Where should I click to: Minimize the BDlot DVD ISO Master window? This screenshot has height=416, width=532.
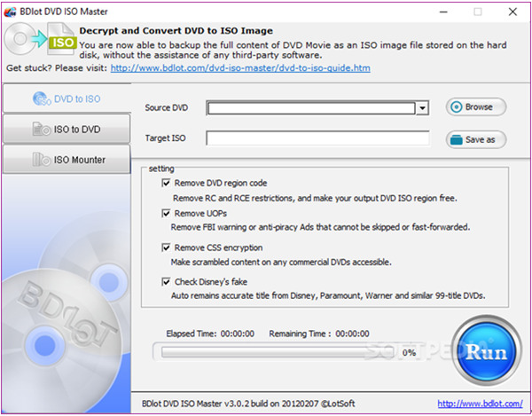tap(443, 12)
